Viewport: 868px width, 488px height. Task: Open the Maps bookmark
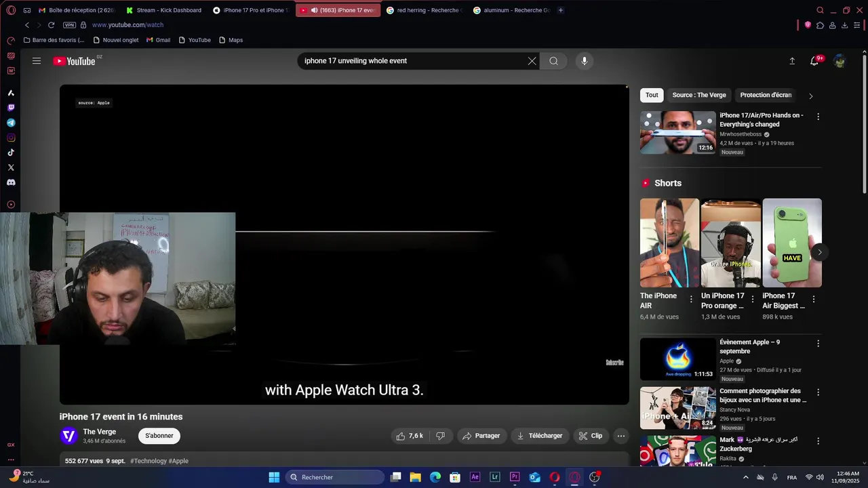click(x=231, y=40)
